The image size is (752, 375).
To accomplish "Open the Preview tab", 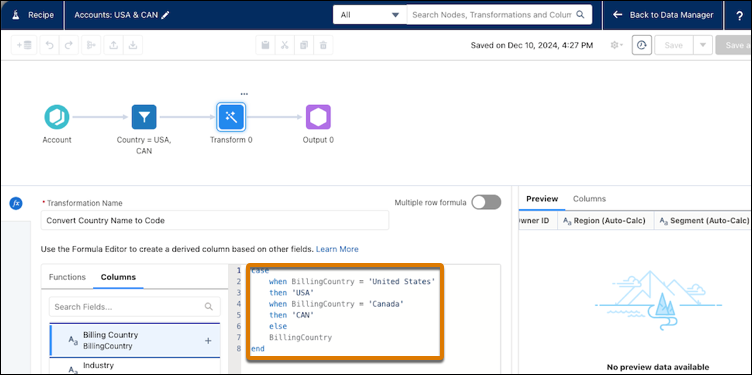I will [x=542, y=199].
